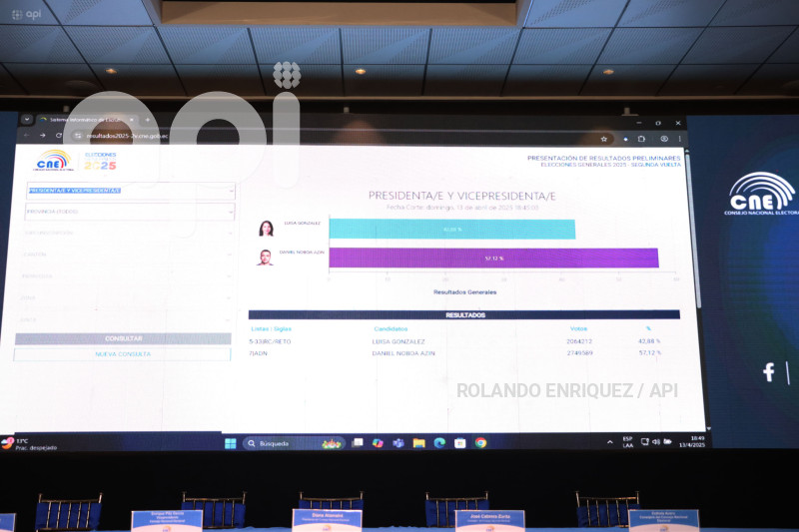The height and width of the screenshot is (532, 799).
Task: Select the Sistema Informático de Escrutinio tab
Action: (x=87, y=120)
